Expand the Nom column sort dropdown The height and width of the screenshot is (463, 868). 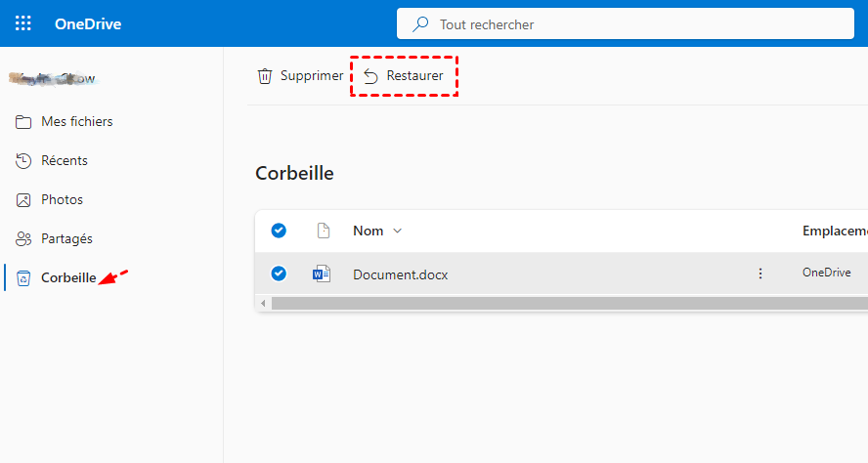pyautogui.click(x=397, y=231)
